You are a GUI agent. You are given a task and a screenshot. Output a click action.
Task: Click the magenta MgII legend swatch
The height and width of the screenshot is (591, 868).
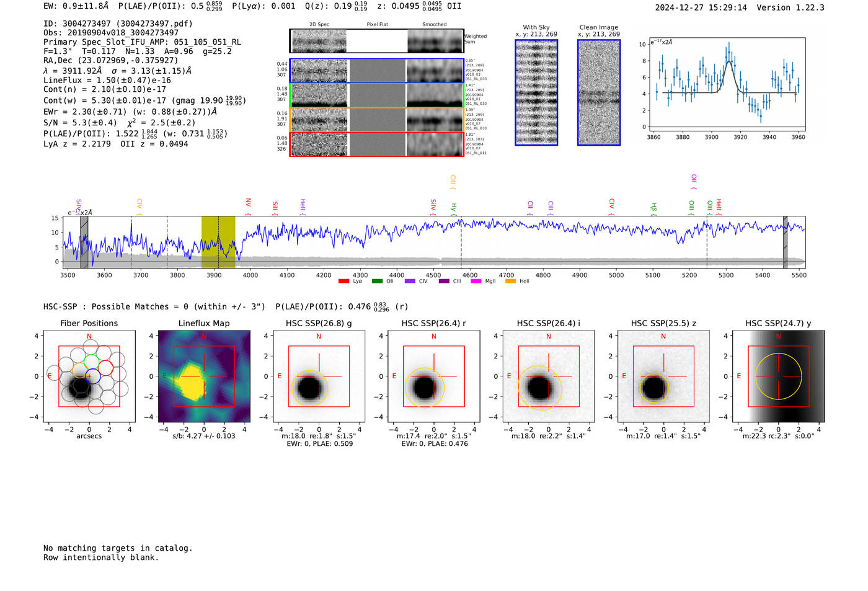point(476,281)
